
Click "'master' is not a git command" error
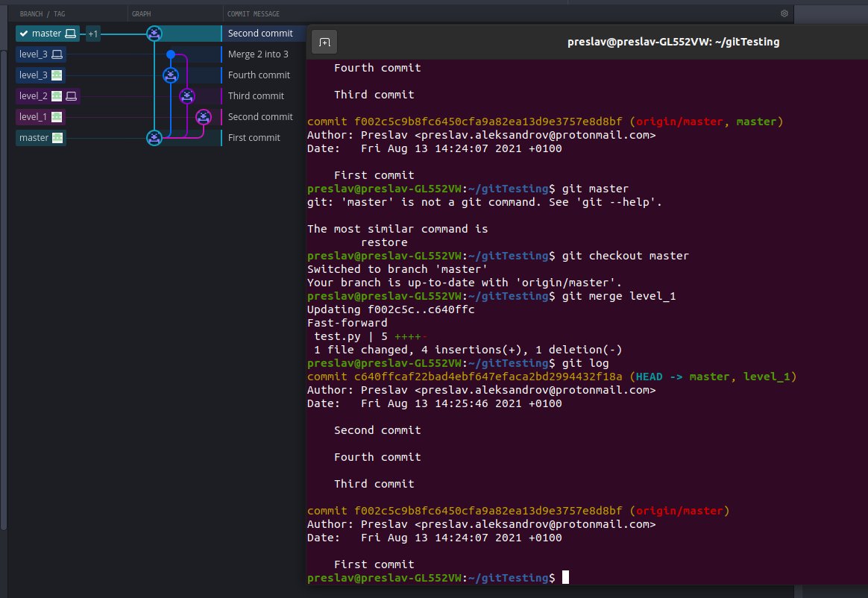pyautogui.click(x=485, y=202)
